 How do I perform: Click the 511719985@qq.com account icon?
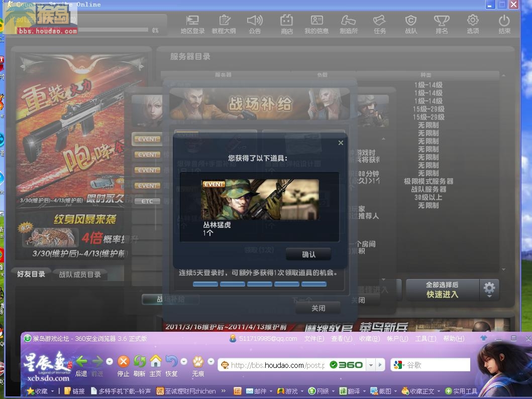tap(233, 338)
